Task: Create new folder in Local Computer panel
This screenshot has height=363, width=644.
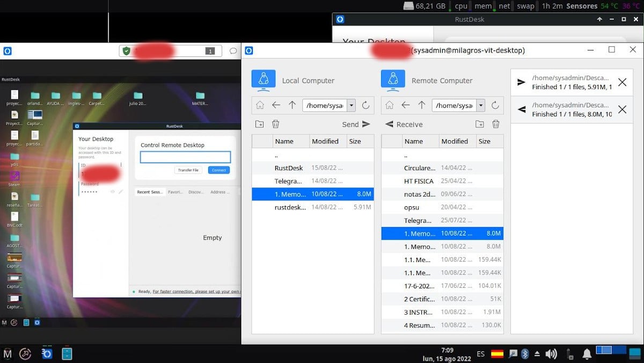Action: point(259,124)
